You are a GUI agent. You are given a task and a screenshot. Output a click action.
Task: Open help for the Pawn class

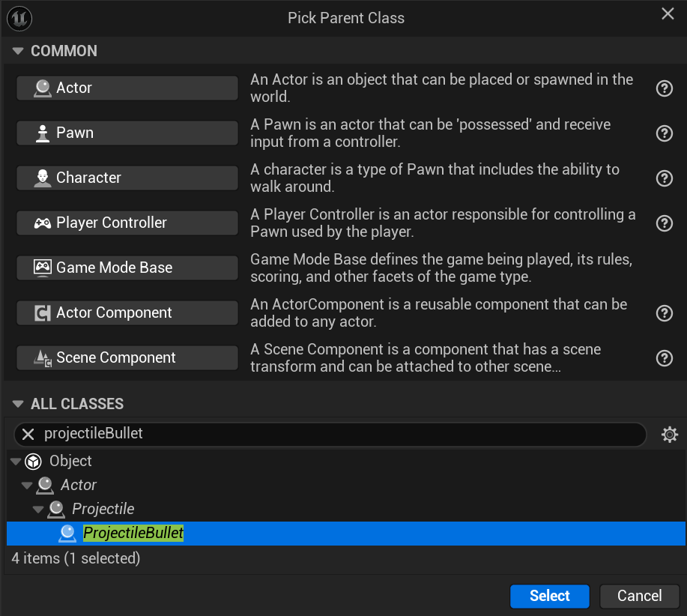pyautogui.click(x=664, y=133)
